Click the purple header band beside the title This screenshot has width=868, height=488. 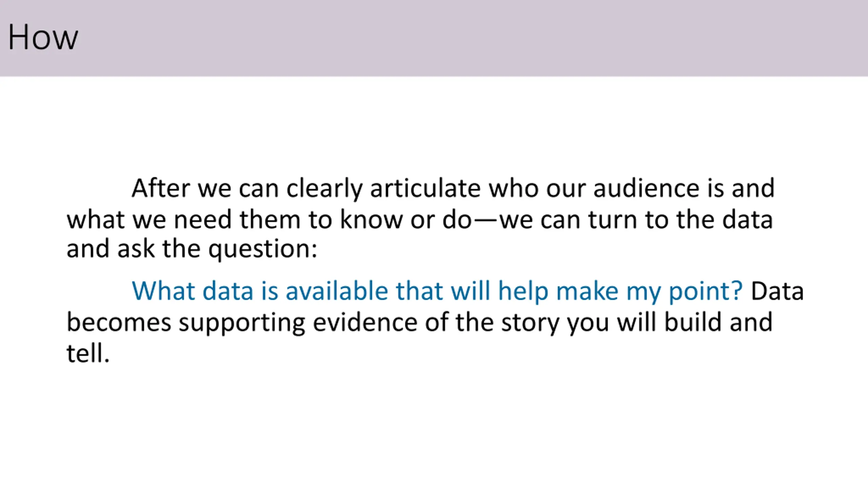point(475,37)
